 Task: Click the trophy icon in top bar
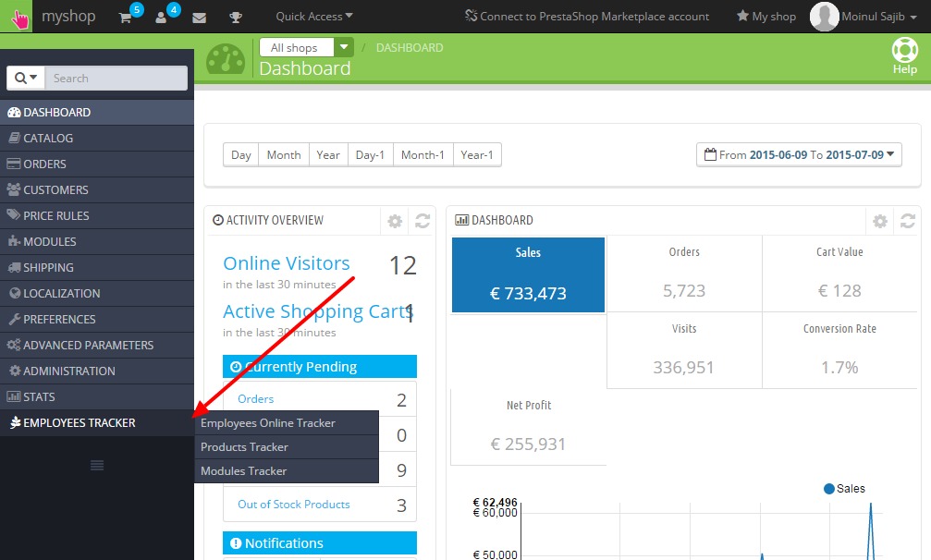point(236,18)
